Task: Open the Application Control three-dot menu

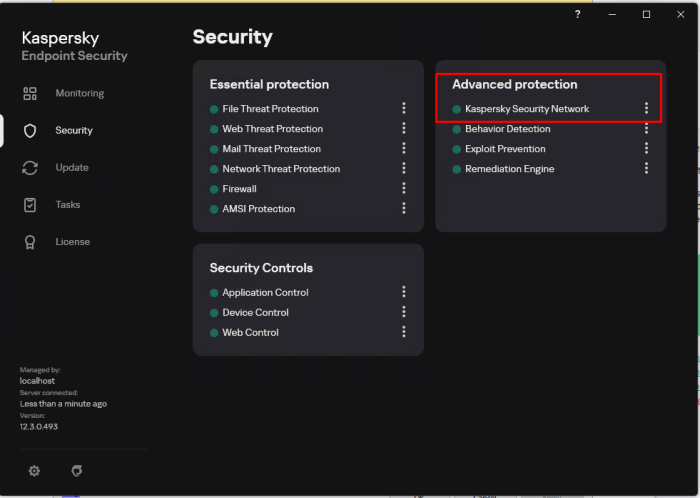Action: (x=404, y=292)
